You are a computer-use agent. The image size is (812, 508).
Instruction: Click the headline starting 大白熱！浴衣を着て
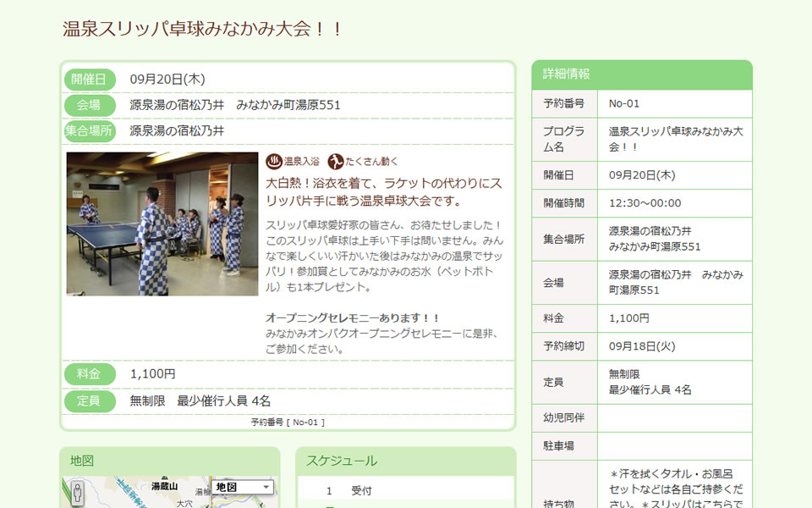click(384, 192)
